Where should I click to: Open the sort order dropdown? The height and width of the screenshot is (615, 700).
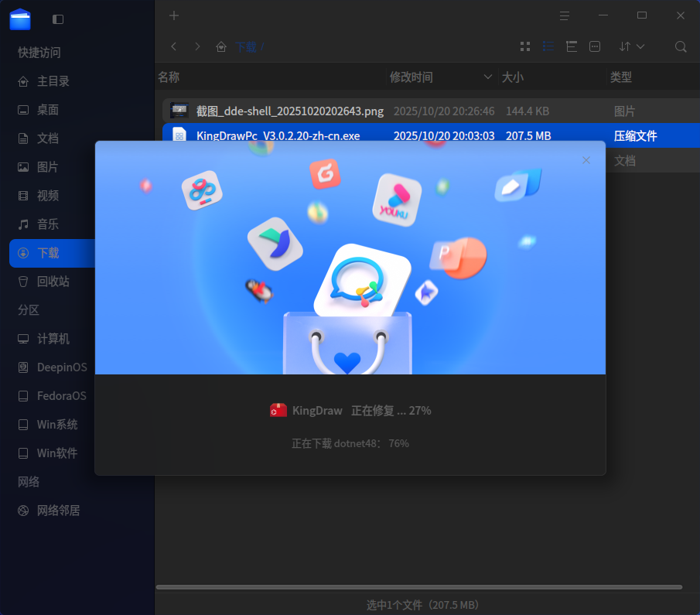(x=631, y=46)
